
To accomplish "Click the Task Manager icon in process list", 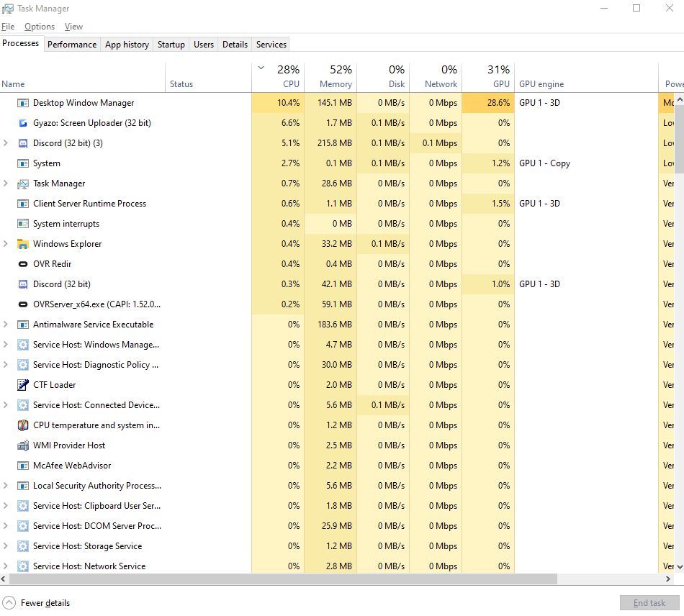I will 22,184.
